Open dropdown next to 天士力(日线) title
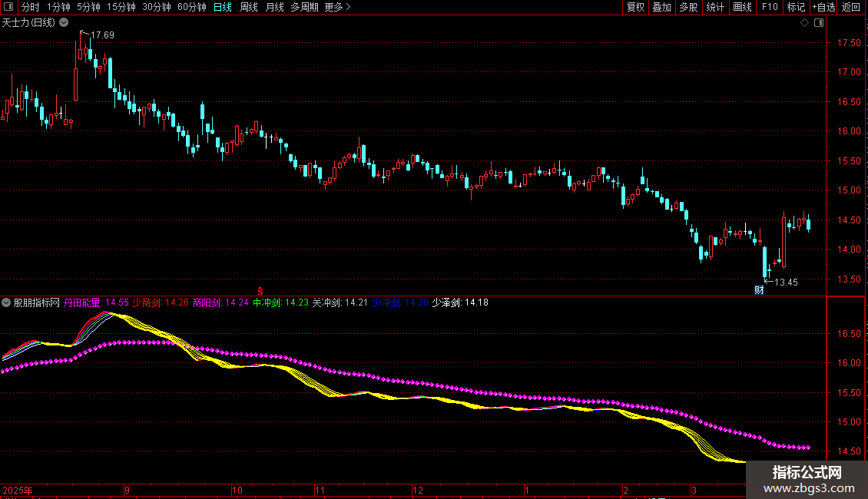Screen dimensions: 868x499 (64, 22)
